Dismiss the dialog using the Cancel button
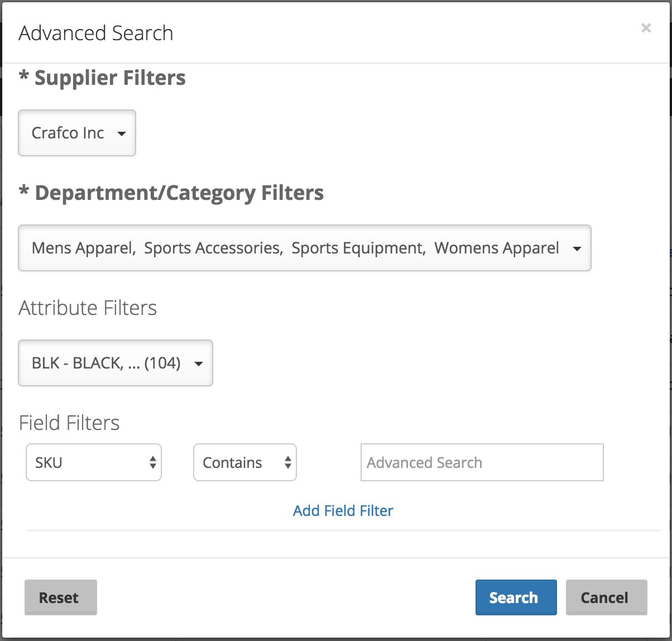Viewport: 672px width, 641px height. tap(606, 597)
